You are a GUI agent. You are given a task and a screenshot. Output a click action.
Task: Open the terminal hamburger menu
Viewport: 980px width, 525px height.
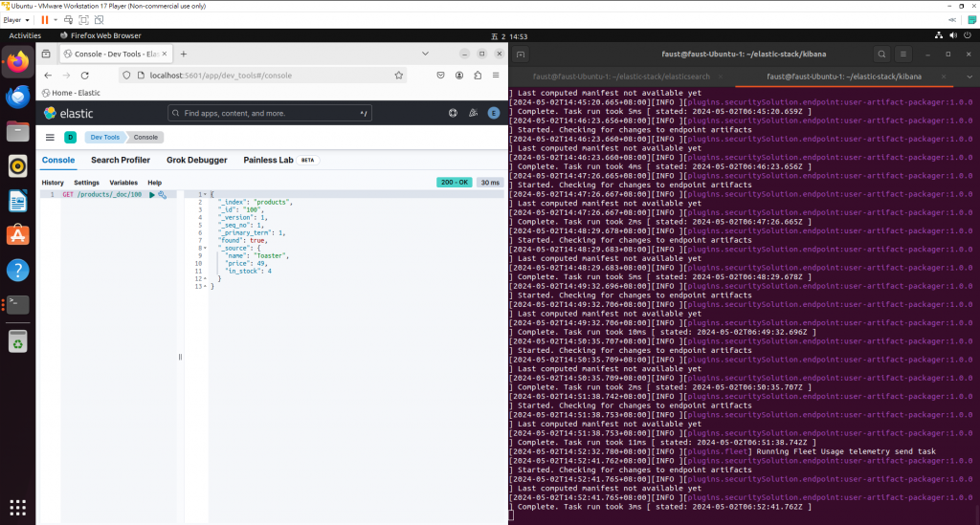click(903, 55)
